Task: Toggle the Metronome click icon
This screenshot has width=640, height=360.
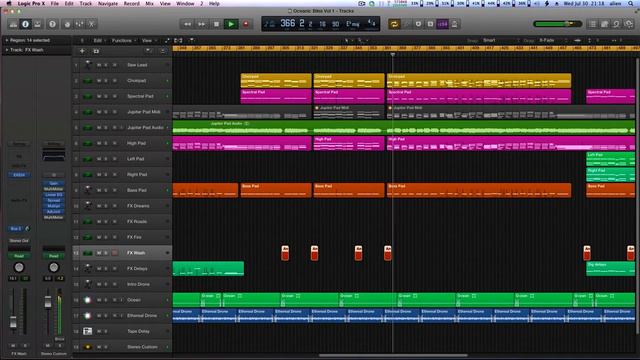Action: [454, 24]
